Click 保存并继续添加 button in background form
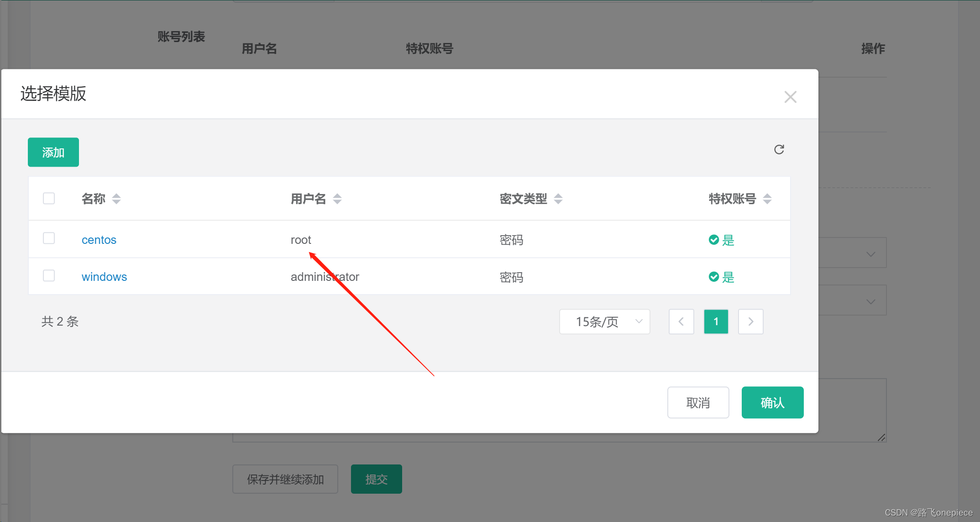The image size is (980, 522). 285,479
